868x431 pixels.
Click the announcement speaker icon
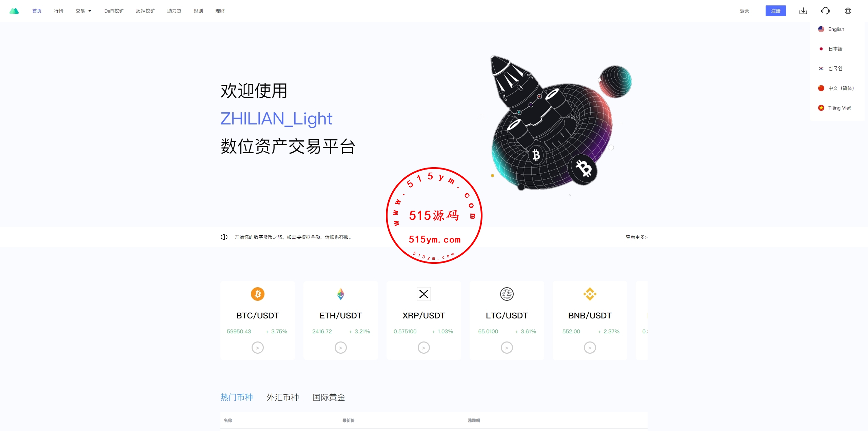224,237
